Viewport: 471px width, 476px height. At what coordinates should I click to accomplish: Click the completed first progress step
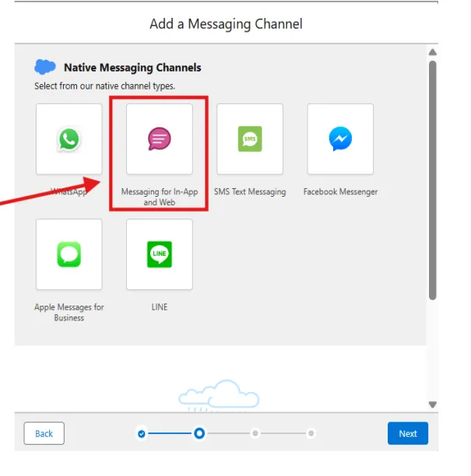tap(142, 433)
